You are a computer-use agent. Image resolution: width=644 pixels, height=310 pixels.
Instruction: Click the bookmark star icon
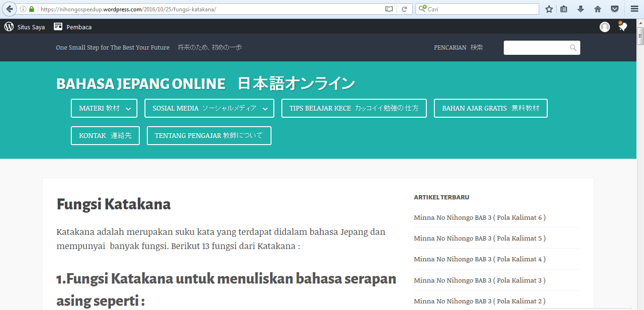click(x=549, y=9)
